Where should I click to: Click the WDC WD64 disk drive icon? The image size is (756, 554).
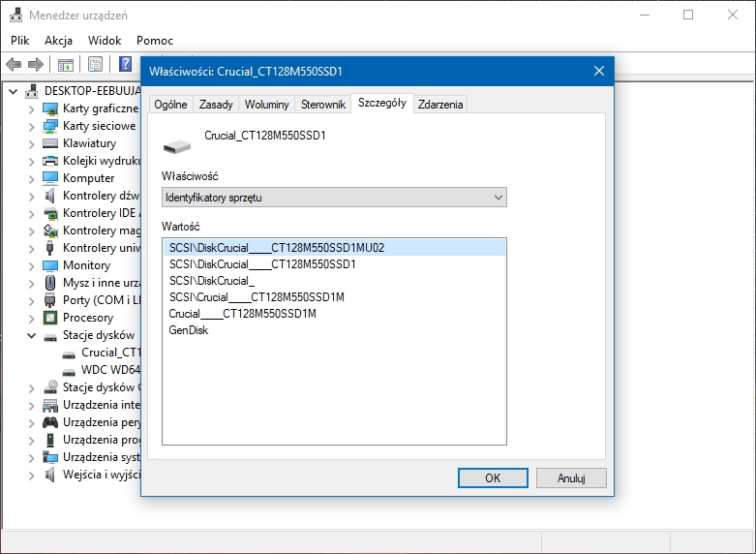coord(69,371)
